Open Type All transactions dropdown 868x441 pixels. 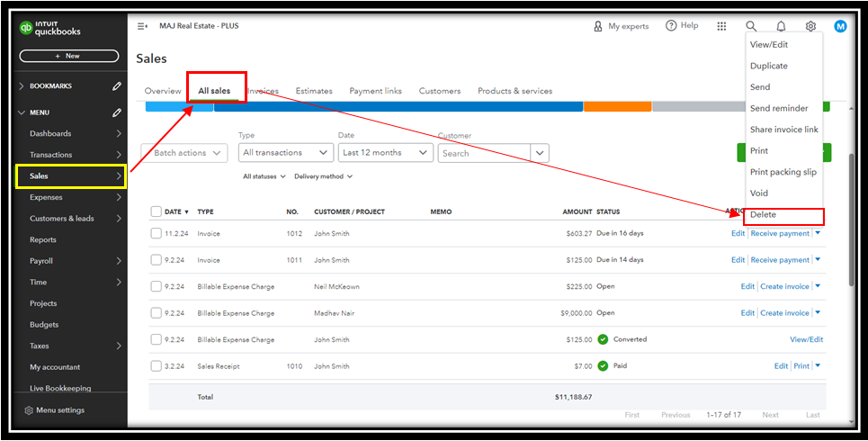[286, 152]
